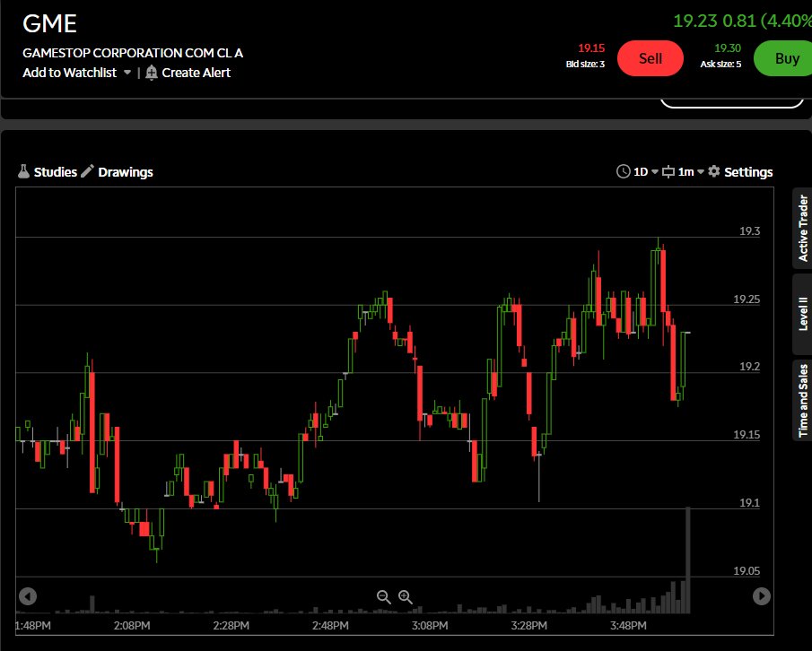The height and width of the screenshot is (651, 812).
Task: Click the Bid size: 3 text
Action: [585, 65]
